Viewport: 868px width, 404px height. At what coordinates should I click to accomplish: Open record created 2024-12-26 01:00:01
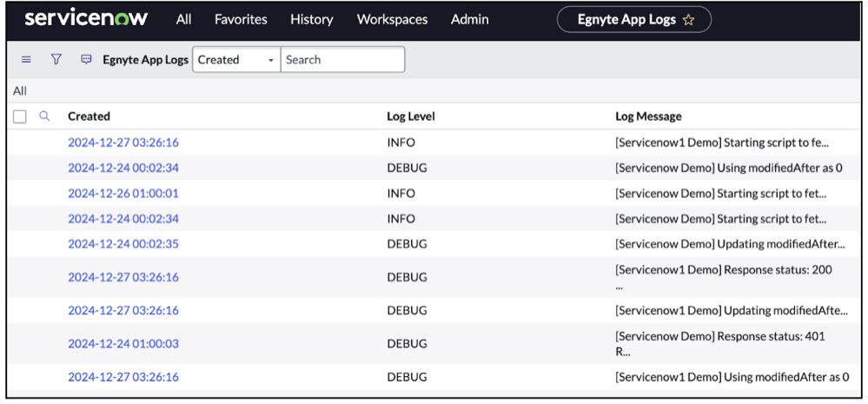click(123, 194)
